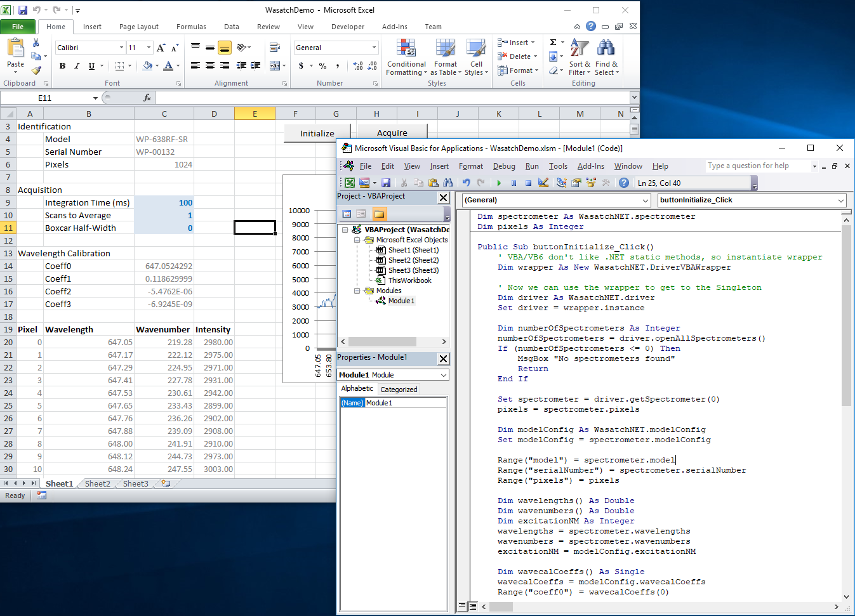This screenshot has width=855, height=616.
Task: Click the Initialize button on the worksheet
Action: (x=317, y=133)
